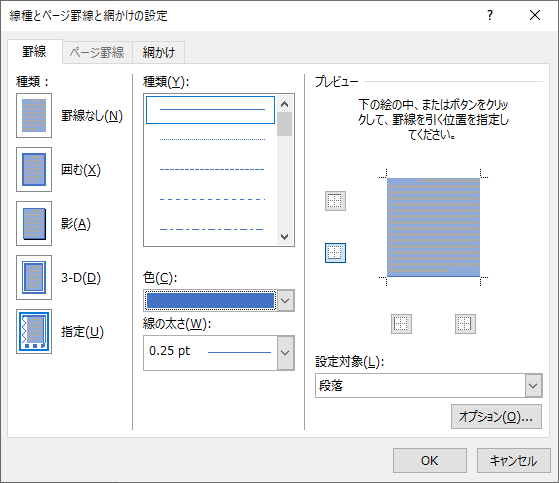Toggle the right border button below preview

click(465, 324)
